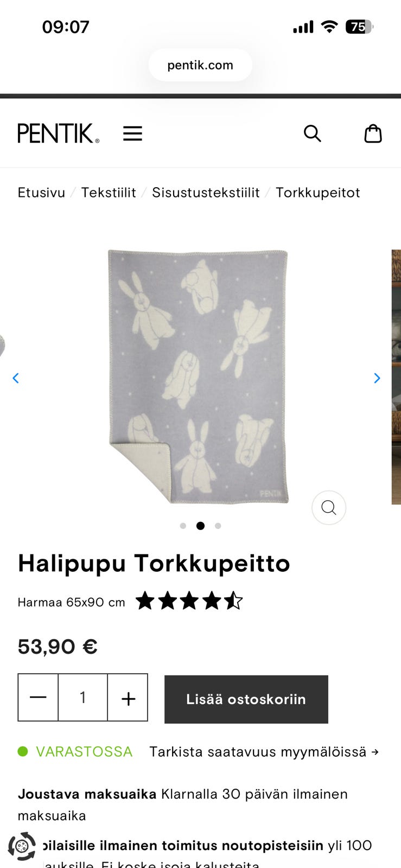Select first image carousel dot
Viewport: 401px width, 868px height.
[x=183, y=526]
